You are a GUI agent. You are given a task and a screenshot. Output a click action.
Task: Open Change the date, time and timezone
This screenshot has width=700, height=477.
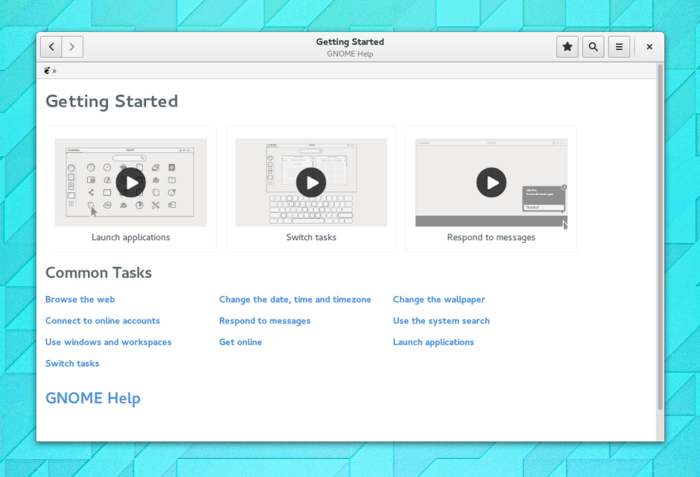click(x=295, y=299)
